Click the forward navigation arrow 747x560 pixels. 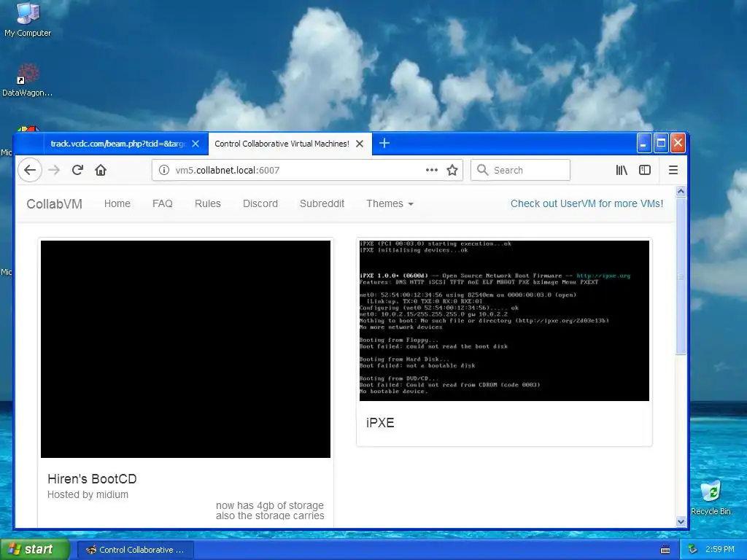[54, 170]
